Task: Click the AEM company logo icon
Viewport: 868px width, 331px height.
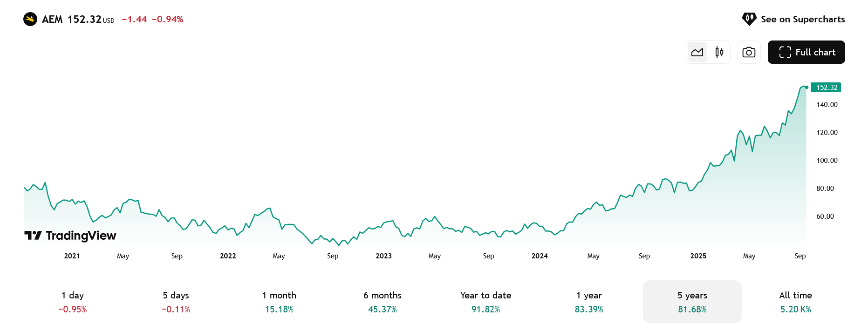Action: 30,19
